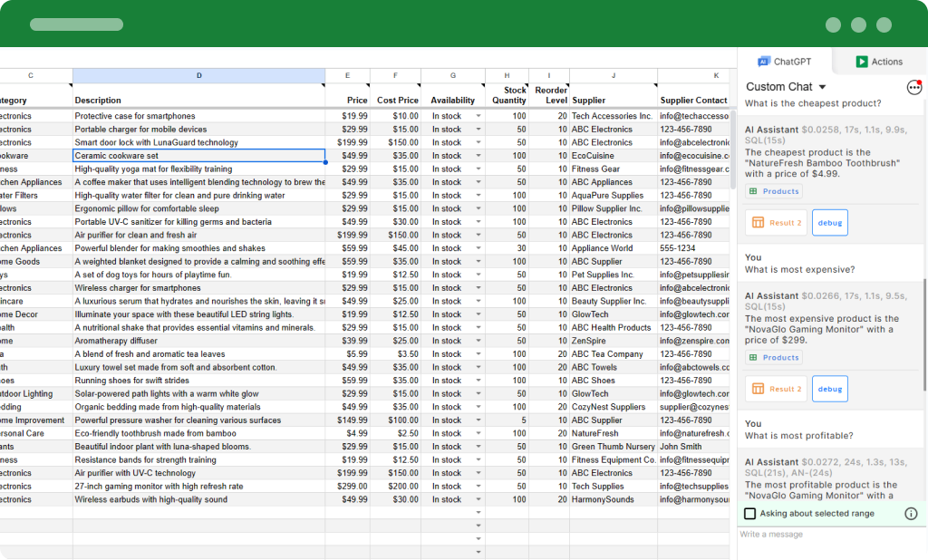Select the ChatGPT tab

[785, 62]
